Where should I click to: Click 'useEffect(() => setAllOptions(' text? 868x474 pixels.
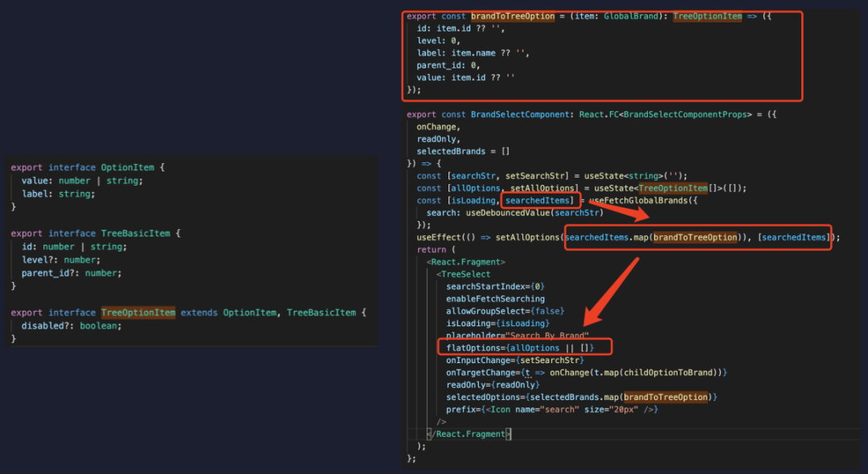click(x=490, y=237)
